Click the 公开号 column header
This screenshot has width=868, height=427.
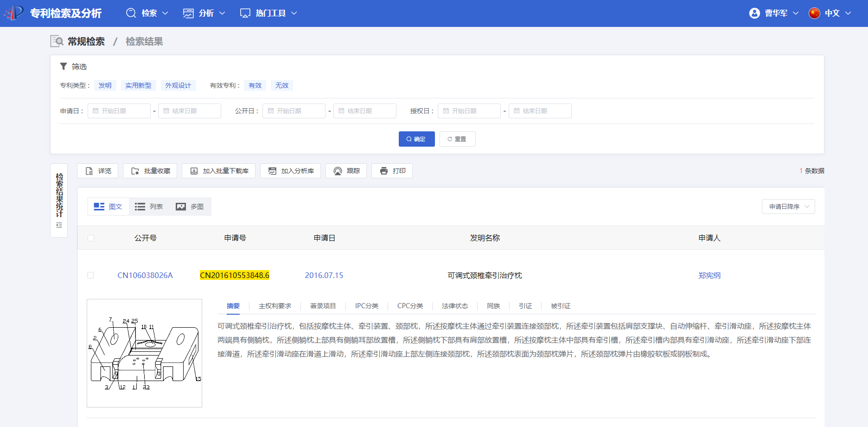pyautogui.click(x=146, y=238)
